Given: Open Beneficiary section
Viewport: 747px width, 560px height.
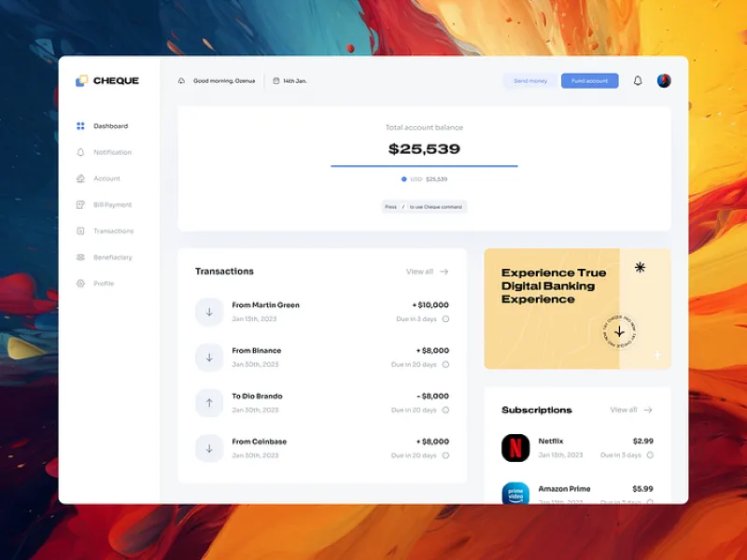Looking at the screenshot, I should (105, 257).
